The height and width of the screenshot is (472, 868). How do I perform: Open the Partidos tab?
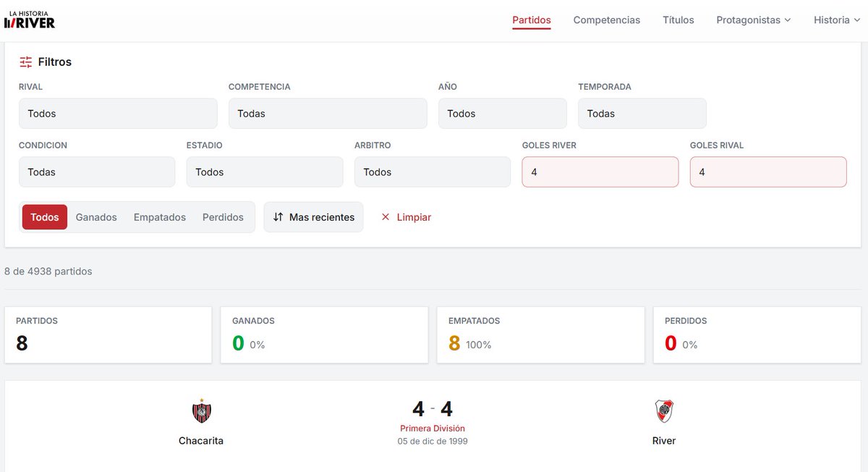point(532,20)
